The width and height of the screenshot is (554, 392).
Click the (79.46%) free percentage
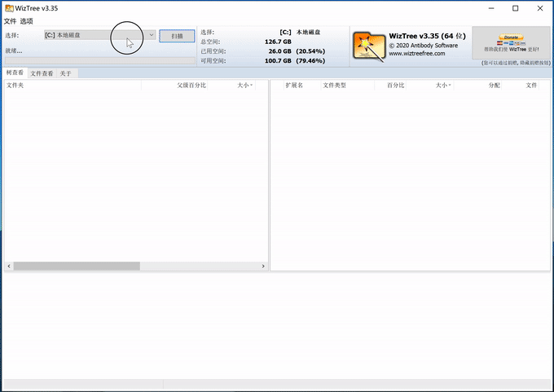tap(310, 61)
